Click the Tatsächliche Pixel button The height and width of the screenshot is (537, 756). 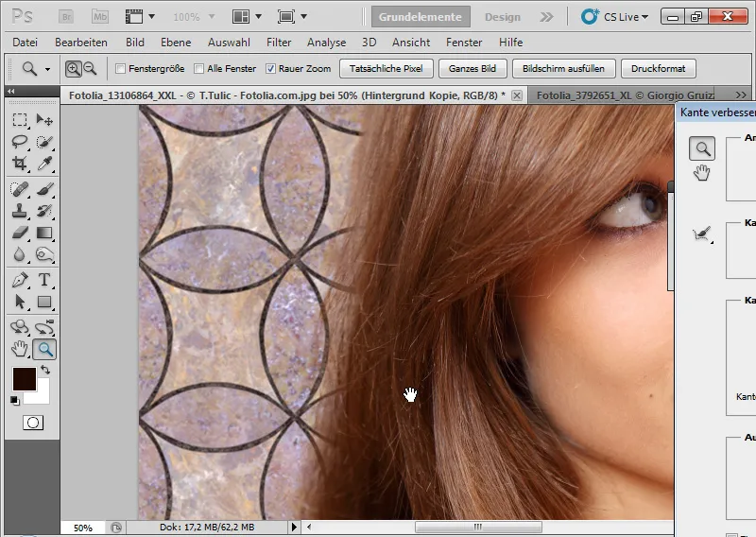coord(387,68)
